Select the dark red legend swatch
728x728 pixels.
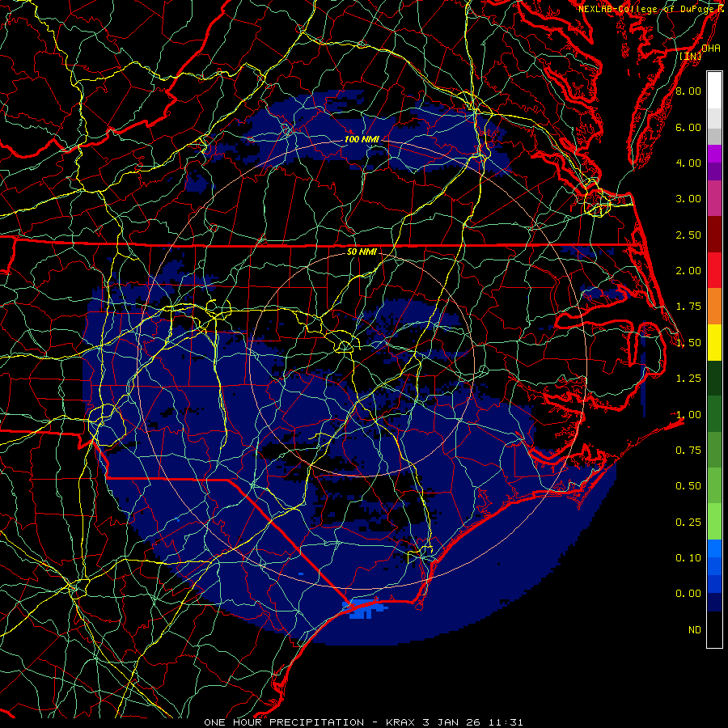click(714, 235)
